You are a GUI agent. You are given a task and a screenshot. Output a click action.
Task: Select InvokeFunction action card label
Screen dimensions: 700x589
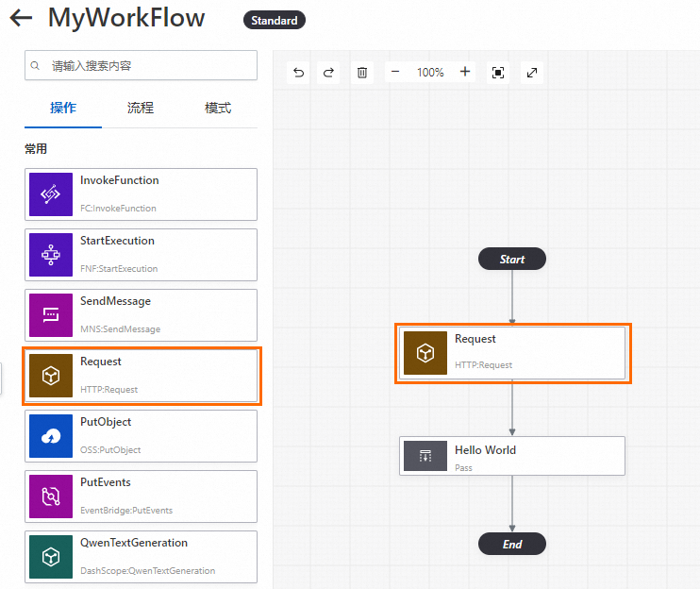[x=120, y=180]
